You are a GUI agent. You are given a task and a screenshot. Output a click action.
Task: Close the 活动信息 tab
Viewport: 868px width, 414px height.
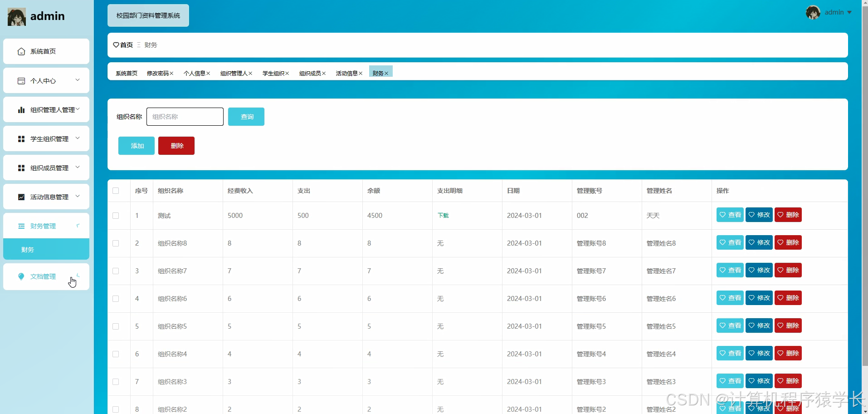(x=361, y=74)
